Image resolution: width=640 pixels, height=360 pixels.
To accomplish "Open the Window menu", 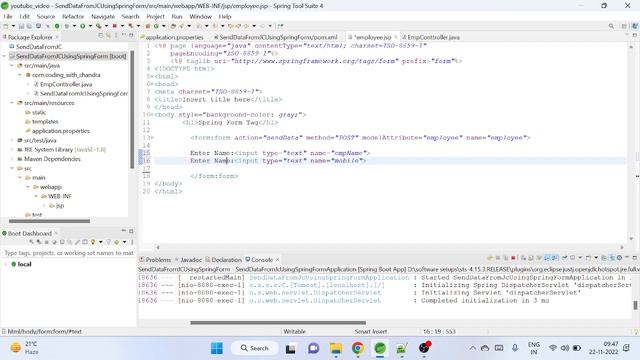I will pos(200,16).
